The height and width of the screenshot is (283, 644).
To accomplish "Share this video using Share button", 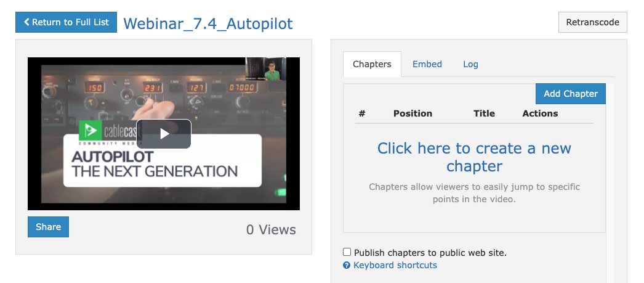I will point(48,227).
